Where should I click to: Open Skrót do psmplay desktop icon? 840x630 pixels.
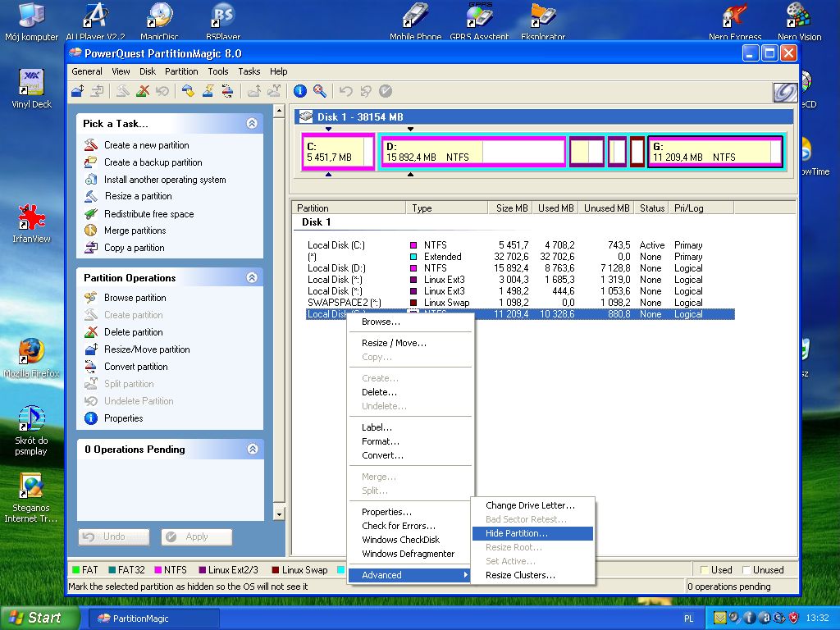click(31, 431)
